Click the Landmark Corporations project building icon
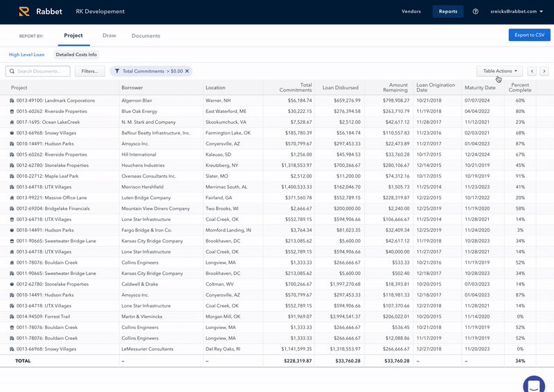Viewport: 554px width, 392px height. coord(12,100)
